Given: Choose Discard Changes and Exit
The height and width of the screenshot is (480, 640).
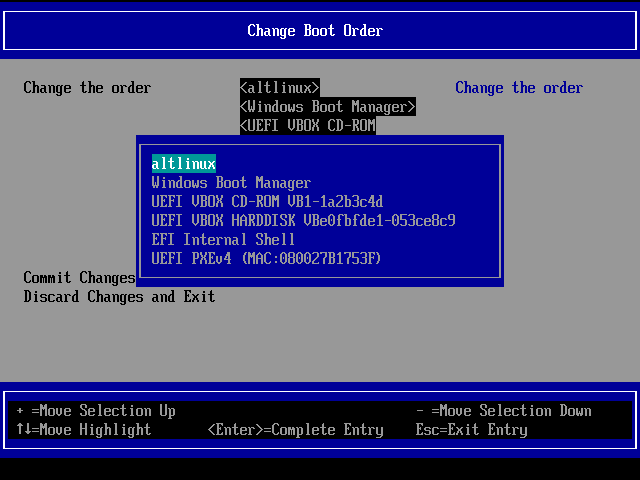Looking at the screenshot, I should [119, 296].
